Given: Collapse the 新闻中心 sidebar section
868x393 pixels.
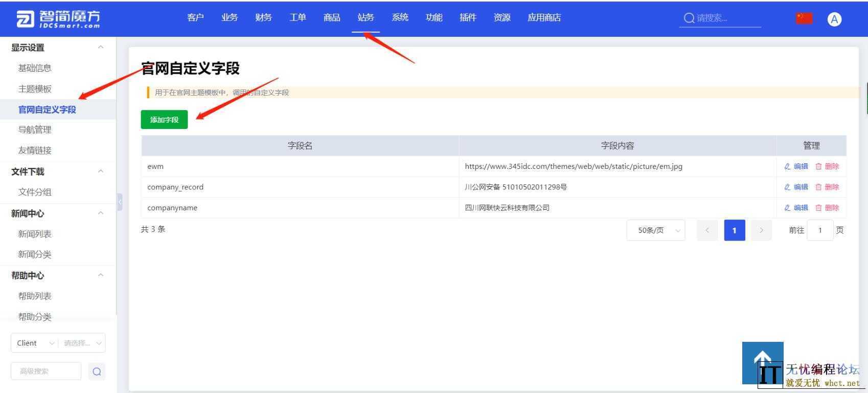Looking at the screenshot, I should tap(101, 213).
